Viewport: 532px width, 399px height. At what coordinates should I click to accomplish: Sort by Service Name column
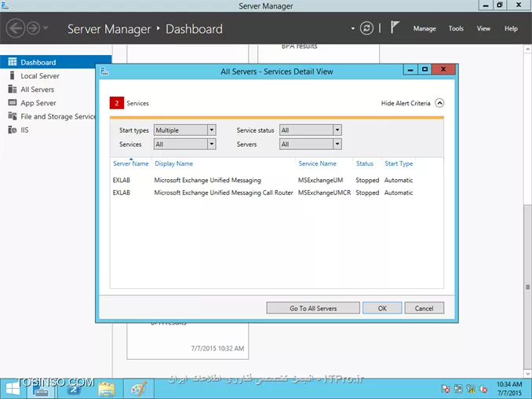317,163
